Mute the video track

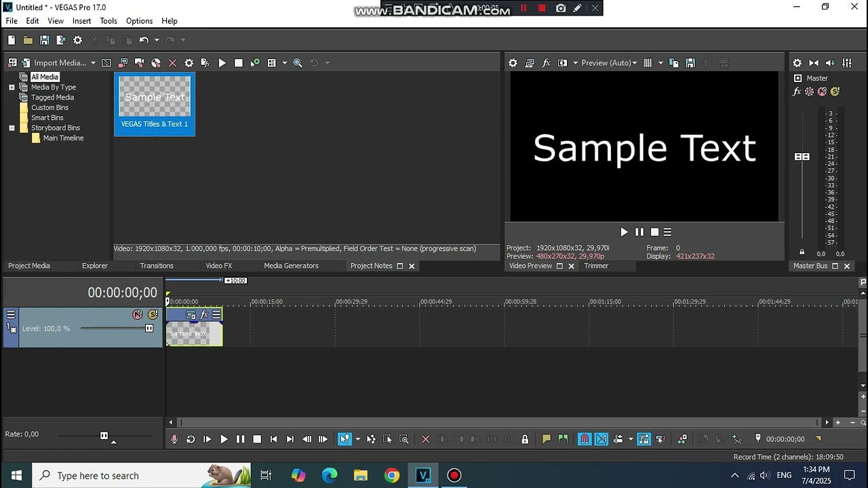138,314
